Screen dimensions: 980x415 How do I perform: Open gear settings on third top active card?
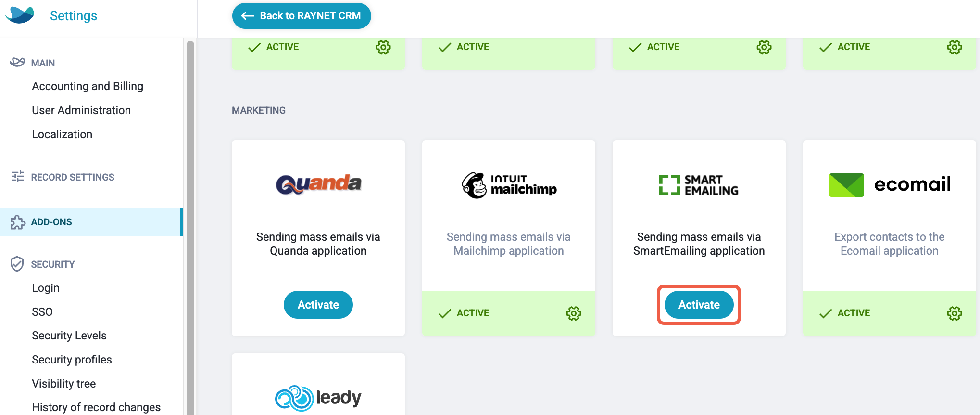764,47
